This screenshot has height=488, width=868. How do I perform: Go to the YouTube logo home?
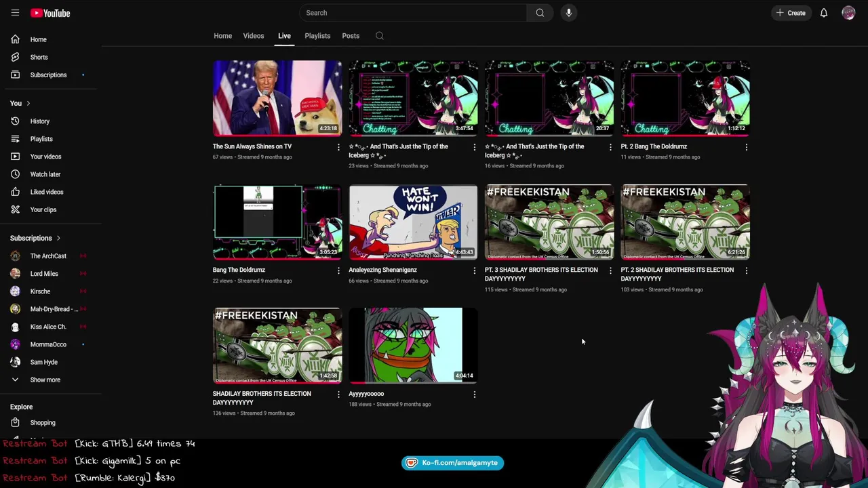pos(50,13)
